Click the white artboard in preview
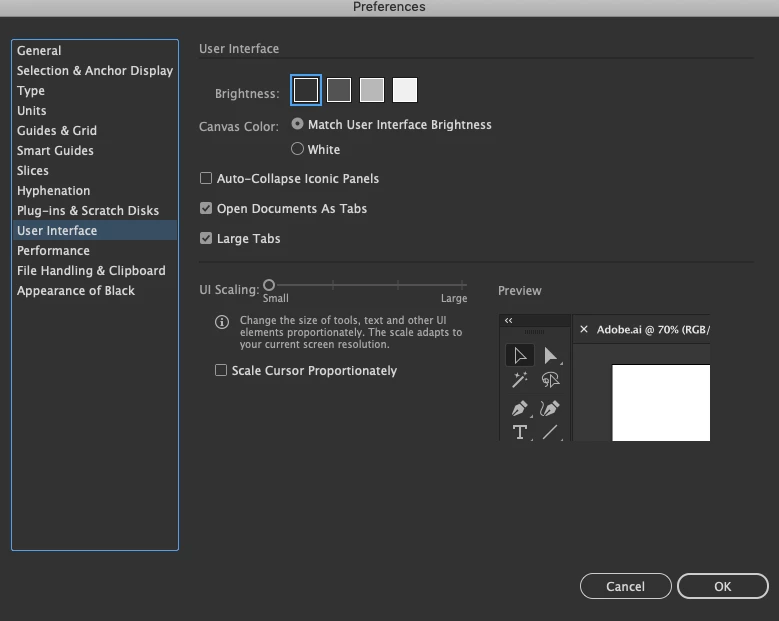 (x=661, y=403)
